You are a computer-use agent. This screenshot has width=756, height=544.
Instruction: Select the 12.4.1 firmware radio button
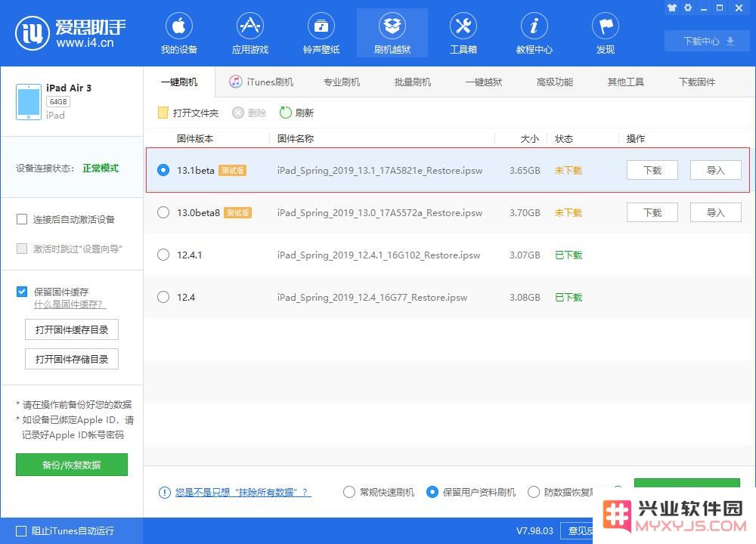[x=163, y=255]
